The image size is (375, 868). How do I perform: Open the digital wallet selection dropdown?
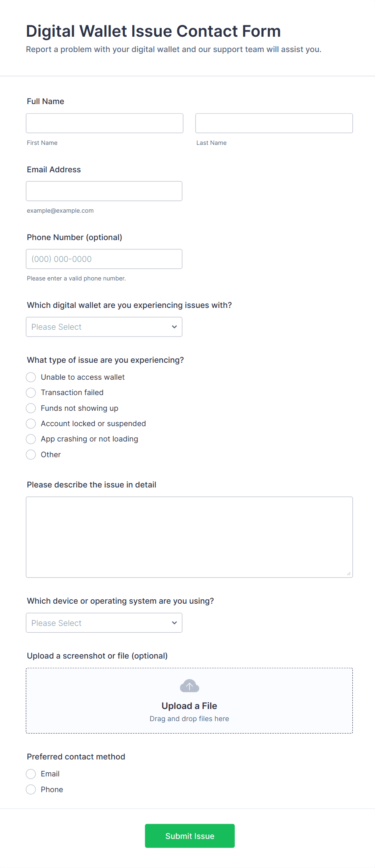104,327
